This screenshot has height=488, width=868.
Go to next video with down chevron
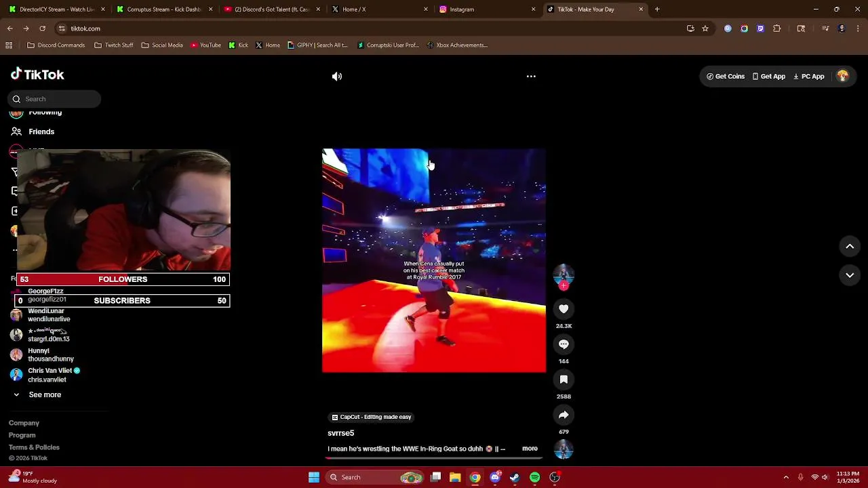click(x=850, y=275)
